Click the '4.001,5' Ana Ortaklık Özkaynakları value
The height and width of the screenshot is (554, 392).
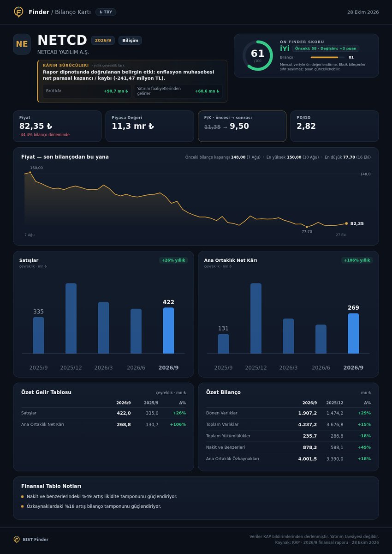coord(308,459)
